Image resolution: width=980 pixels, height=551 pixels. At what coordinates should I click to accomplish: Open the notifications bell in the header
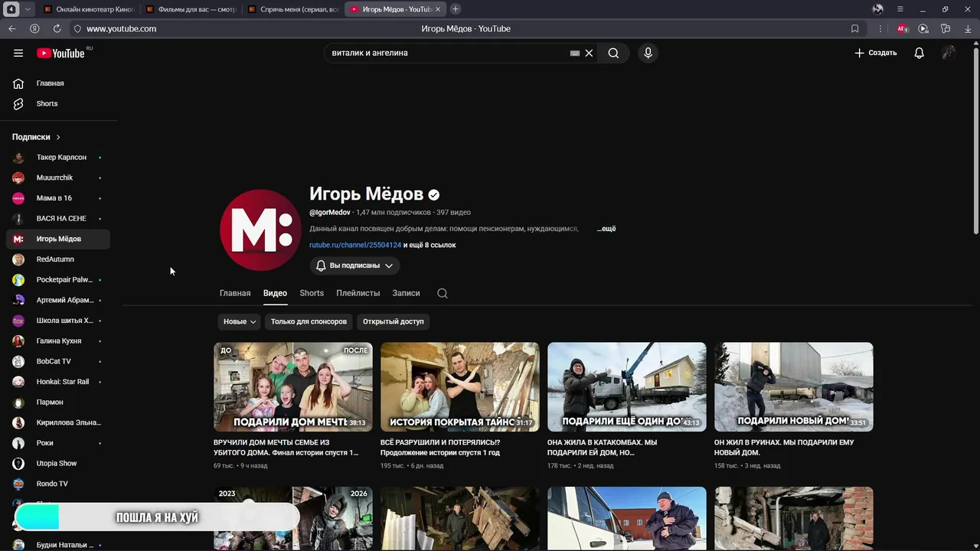click(919, 53)
